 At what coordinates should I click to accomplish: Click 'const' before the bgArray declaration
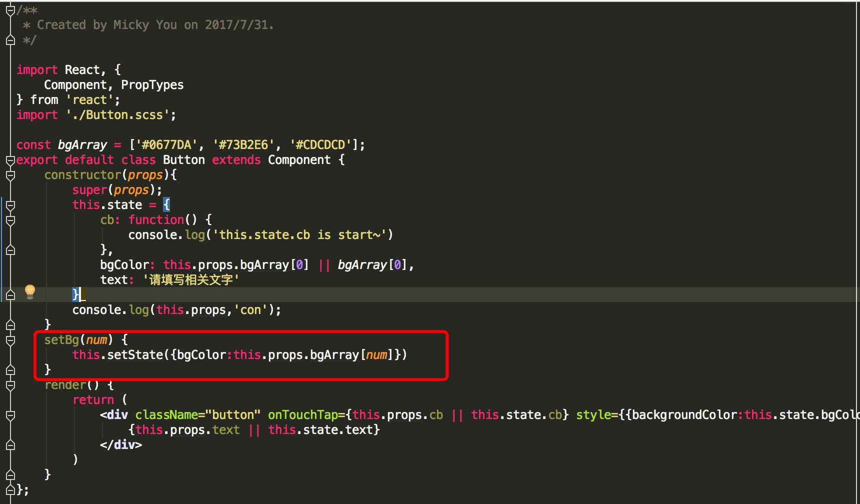pyautogui.click(x=33, y=145)
